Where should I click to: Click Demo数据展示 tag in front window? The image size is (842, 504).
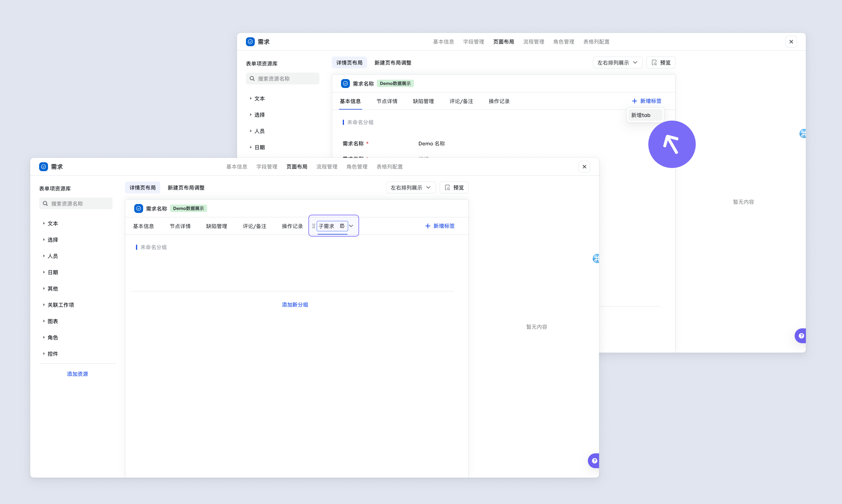pyautogui.click(x=189, y=208)
